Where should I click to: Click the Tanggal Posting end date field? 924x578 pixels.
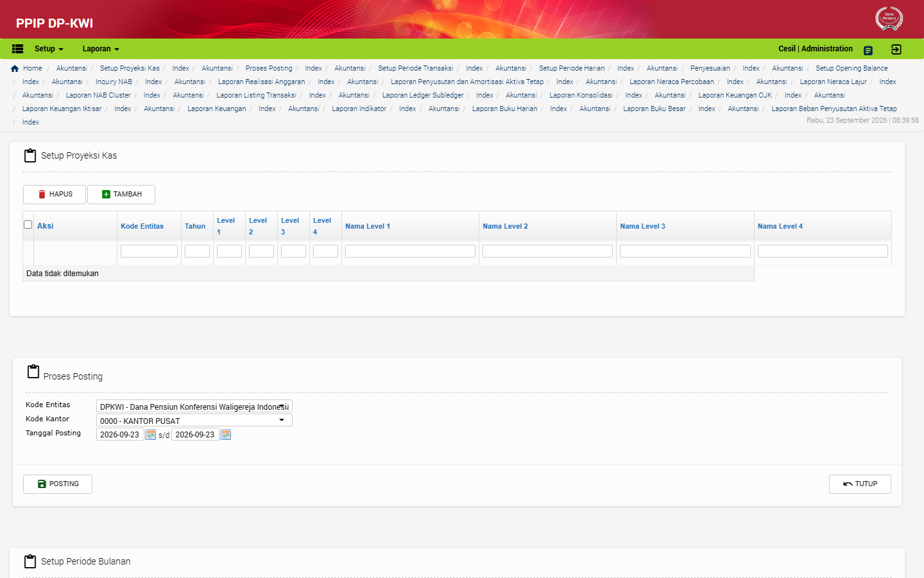(x=195, y=435)
